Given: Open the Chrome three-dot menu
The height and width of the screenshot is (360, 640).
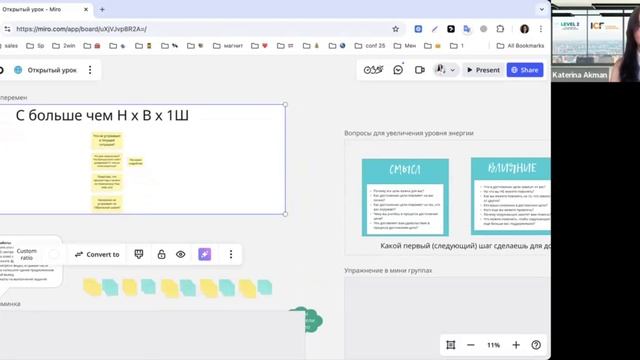Looking at the screenshot, I should [541, 29].
